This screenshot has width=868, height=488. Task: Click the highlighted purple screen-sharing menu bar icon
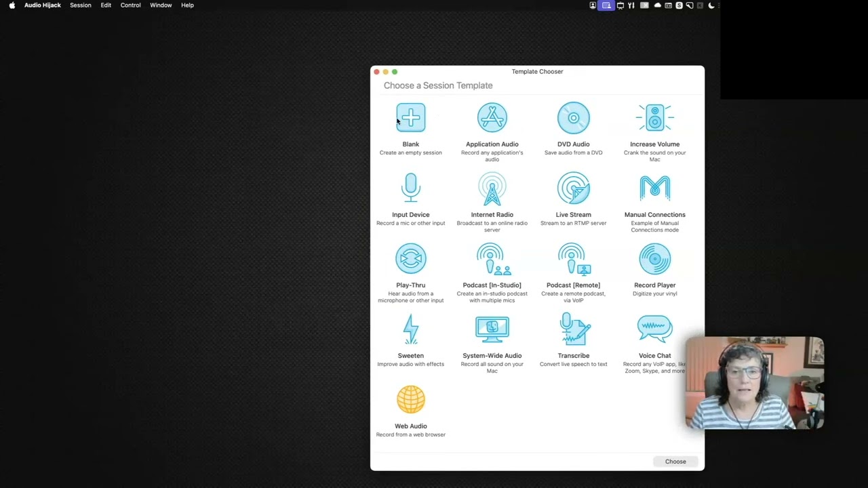tap(606, 5)
